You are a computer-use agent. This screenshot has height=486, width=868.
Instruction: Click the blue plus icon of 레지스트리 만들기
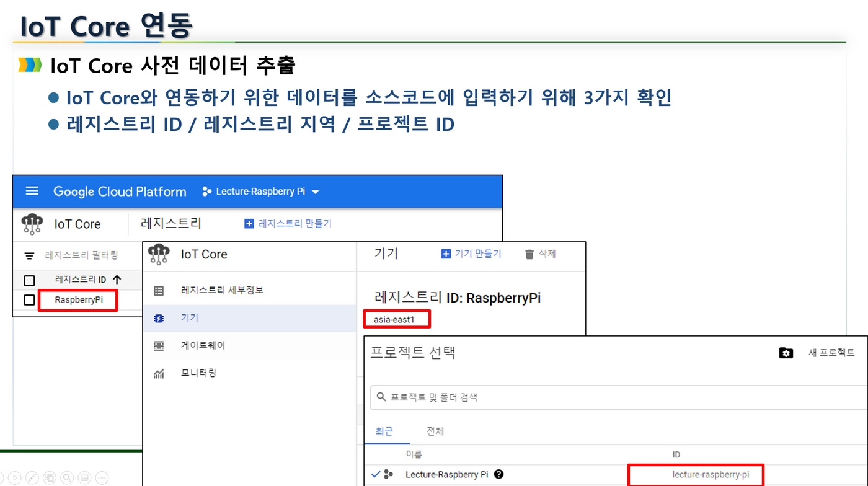tap(249, 224)
